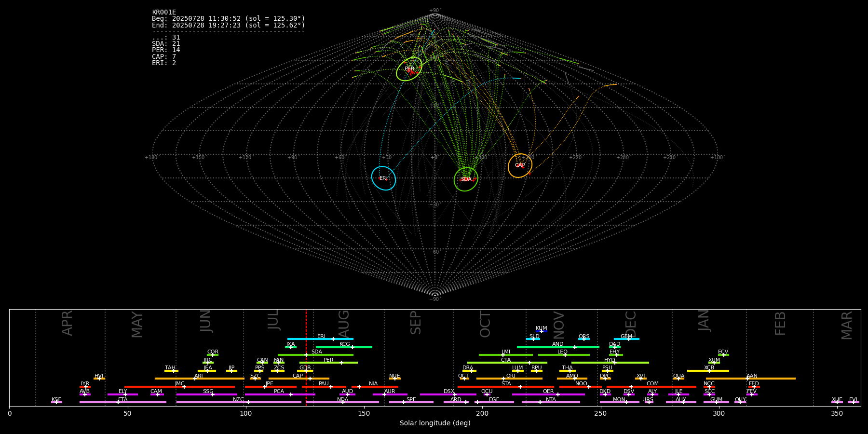Screen dimensions: 868x434
Task: Click the red JMC bar in timeline
Action: tap(180, 387)
